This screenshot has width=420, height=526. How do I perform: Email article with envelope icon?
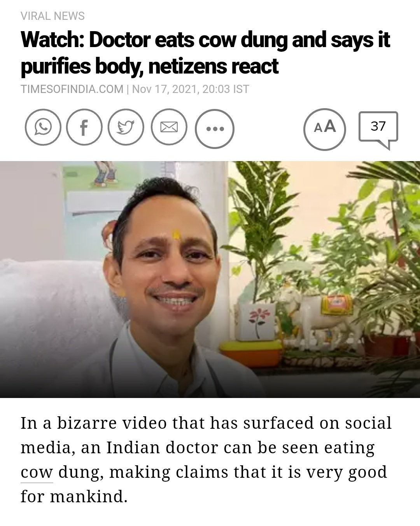click(x=169, y=127)
